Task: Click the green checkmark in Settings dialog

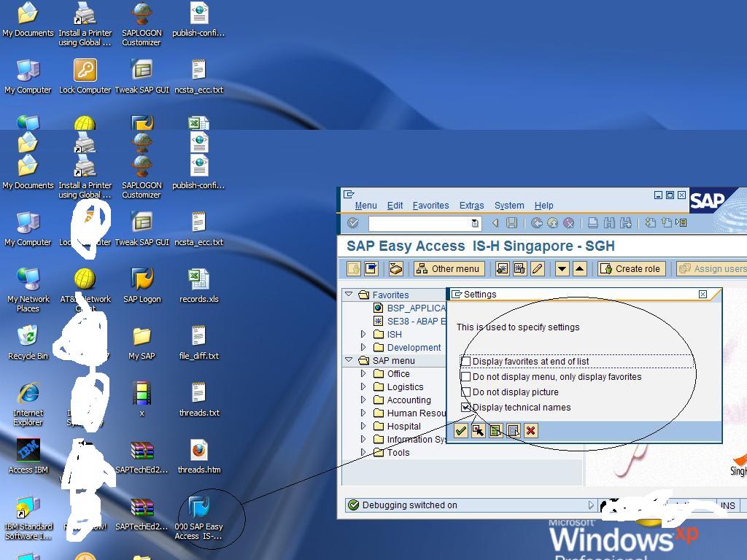Action: (x=460, y=430)
